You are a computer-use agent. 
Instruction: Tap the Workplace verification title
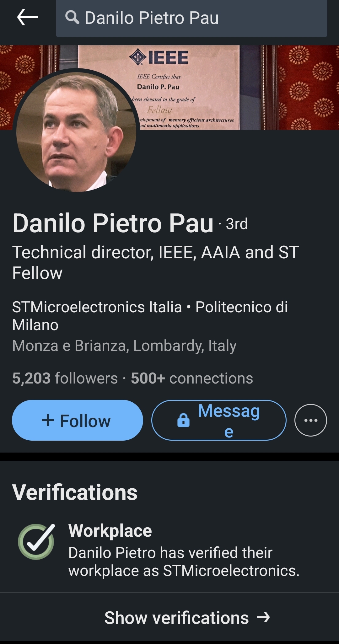point(110,531)
